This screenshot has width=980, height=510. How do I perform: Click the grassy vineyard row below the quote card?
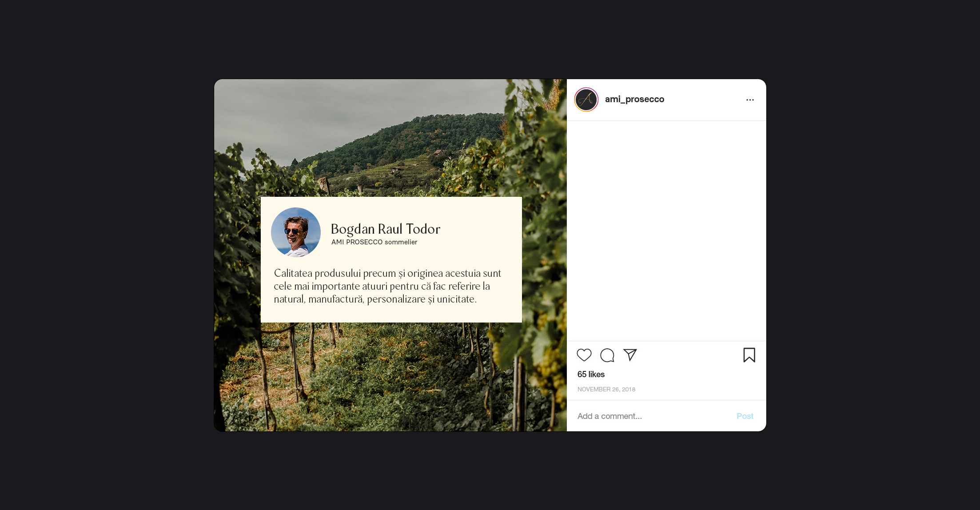point(391,378)
